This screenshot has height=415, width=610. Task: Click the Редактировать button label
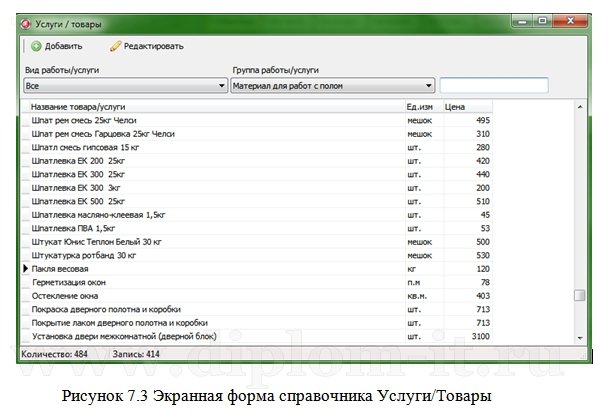[153, 46]
